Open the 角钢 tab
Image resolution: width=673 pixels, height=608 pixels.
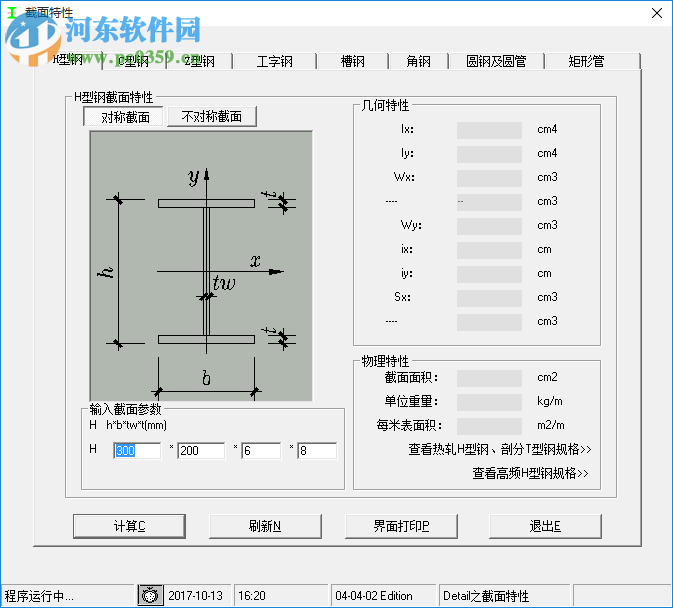418,61
